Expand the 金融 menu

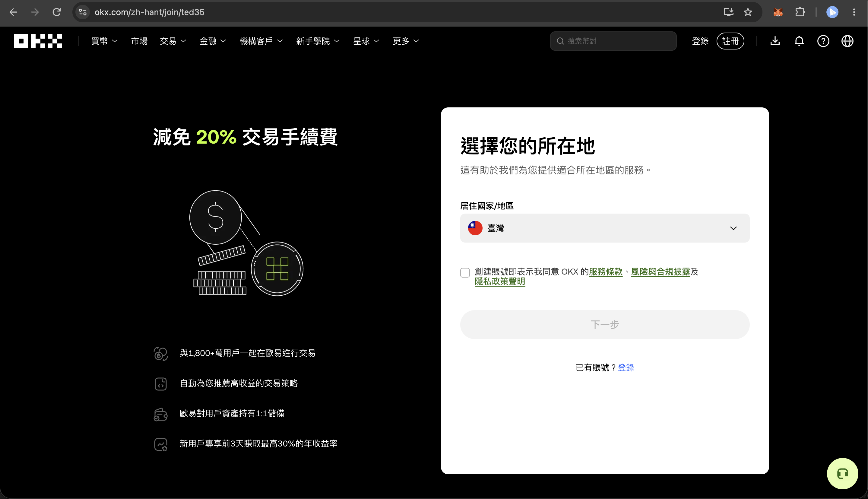[x=213, y=41]
